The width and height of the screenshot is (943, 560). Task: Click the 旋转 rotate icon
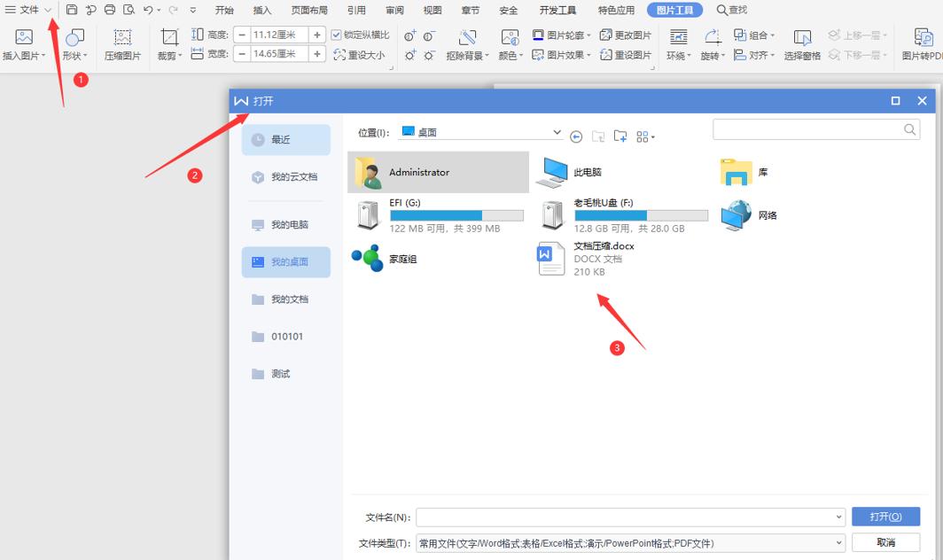[x=713, y=37]
